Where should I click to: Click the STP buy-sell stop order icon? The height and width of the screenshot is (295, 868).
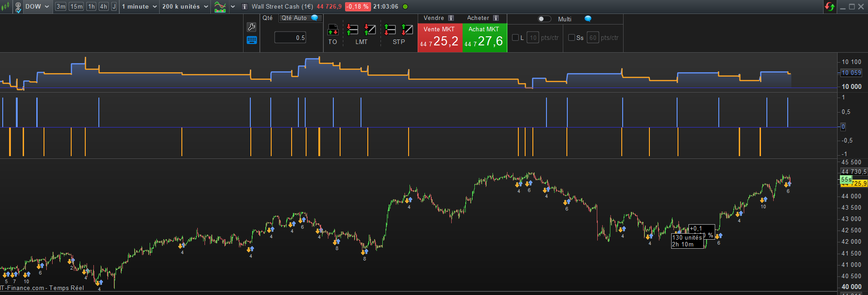click(390, 30)
